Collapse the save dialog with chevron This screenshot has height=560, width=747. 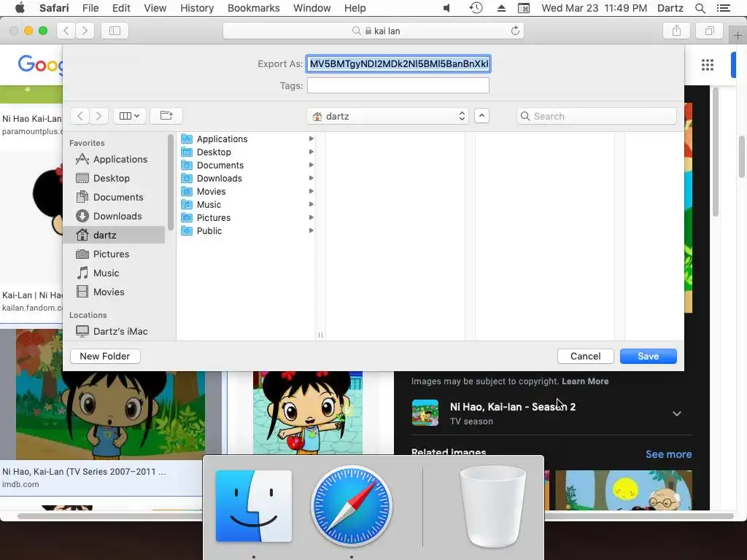click(481, 116)
